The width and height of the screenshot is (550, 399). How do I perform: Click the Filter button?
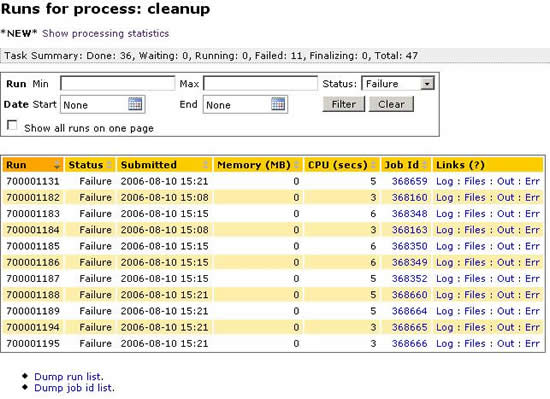tap(344, 104)
